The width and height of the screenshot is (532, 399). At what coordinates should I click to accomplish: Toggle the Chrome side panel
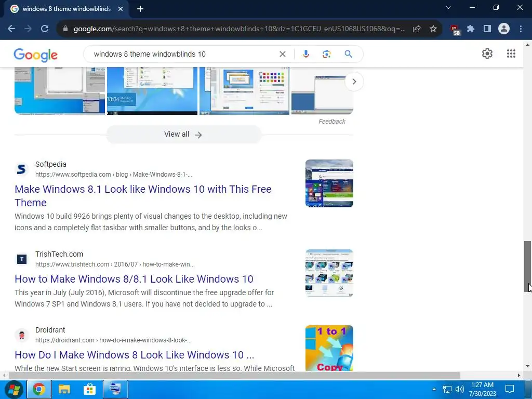click(x=487, y=29)
